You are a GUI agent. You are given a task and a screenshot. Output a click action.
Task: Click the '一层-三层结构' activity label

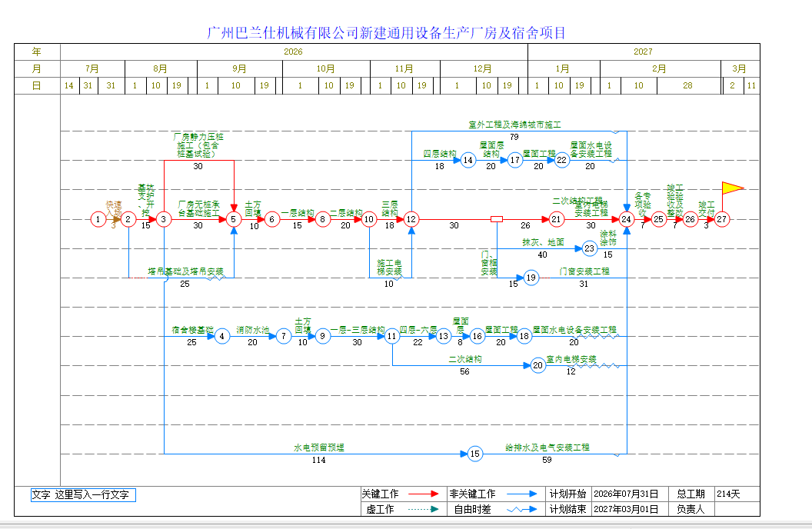pyautogui.click(x=358, y=330)
